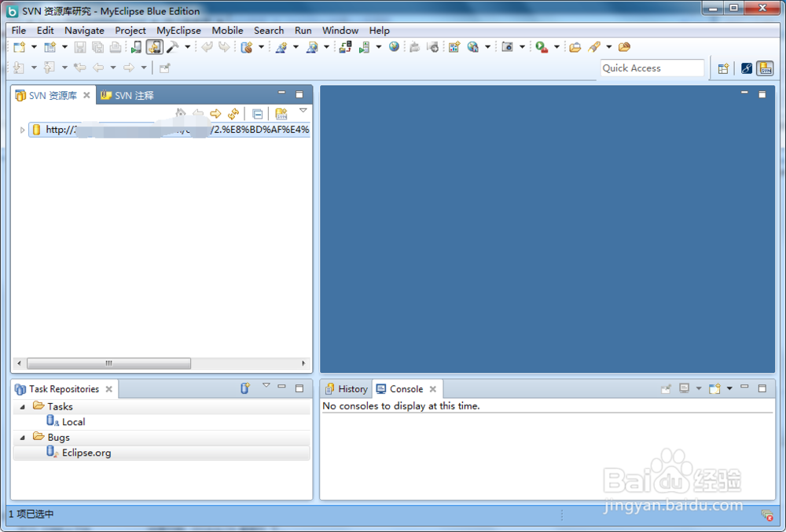Click the hammer build tool icon
The width and height of the screenshot is (786, 532).
[x=172, y=47]
